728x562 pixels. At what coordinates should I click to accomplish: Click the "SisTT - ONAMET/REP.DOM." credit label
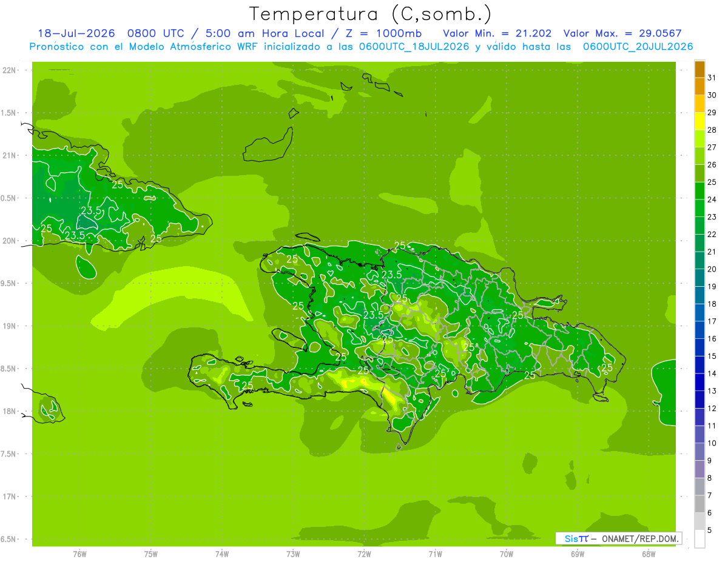(x=618, y=538)
